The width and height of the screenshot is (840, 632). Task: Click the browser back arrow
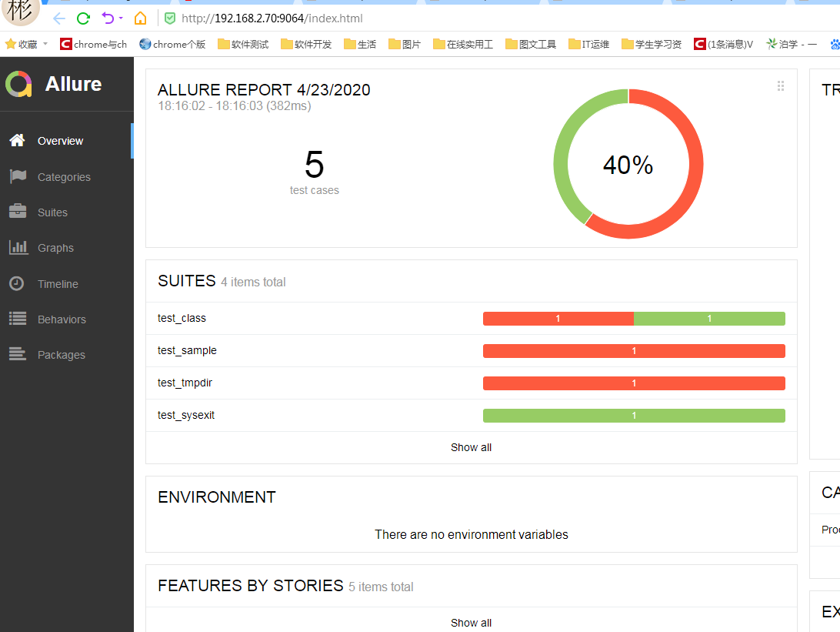(59, 18)
